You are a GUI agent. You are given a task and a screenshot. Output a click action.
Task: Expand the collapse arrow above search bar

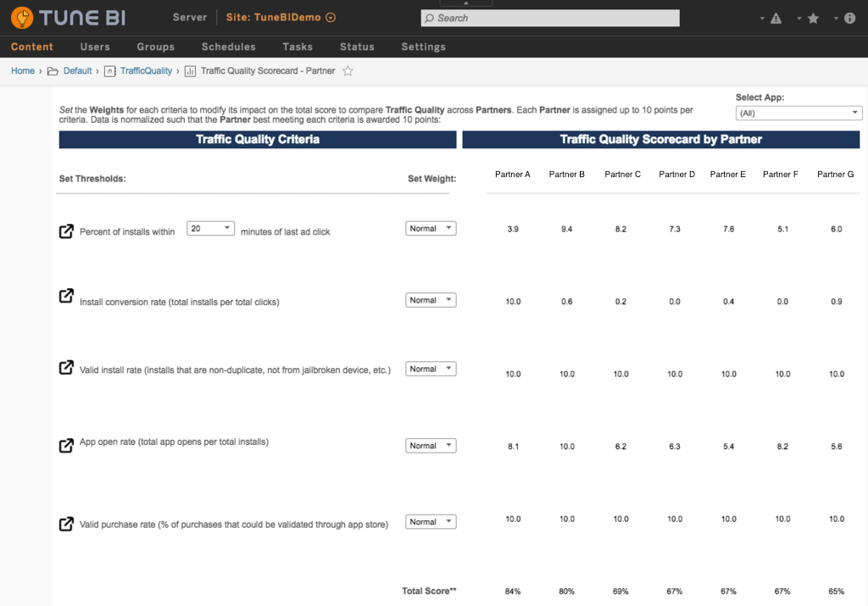[x=465, y=3]
